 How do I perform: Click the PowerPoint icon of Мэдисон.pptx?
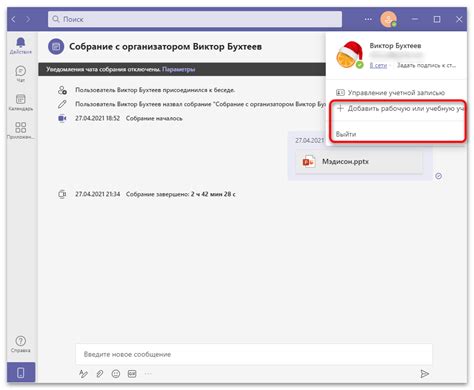click(308, 162)
